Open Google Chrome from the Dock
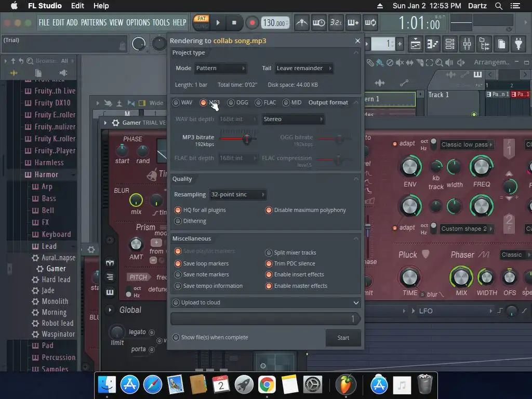 tap(267, 385)
